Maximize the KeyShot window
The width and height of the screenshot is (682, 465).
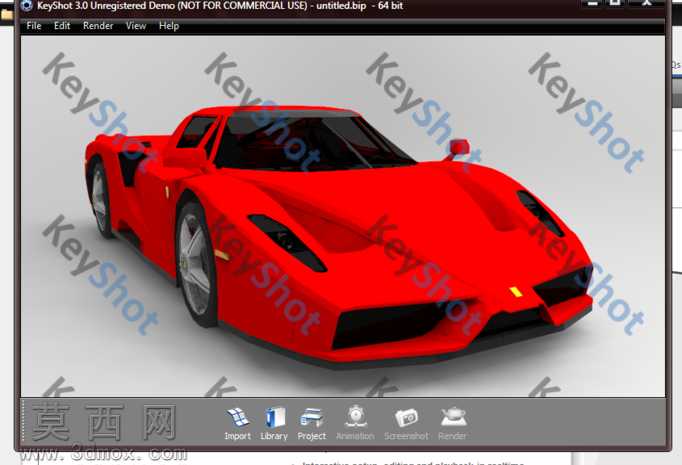pos(615,3)
